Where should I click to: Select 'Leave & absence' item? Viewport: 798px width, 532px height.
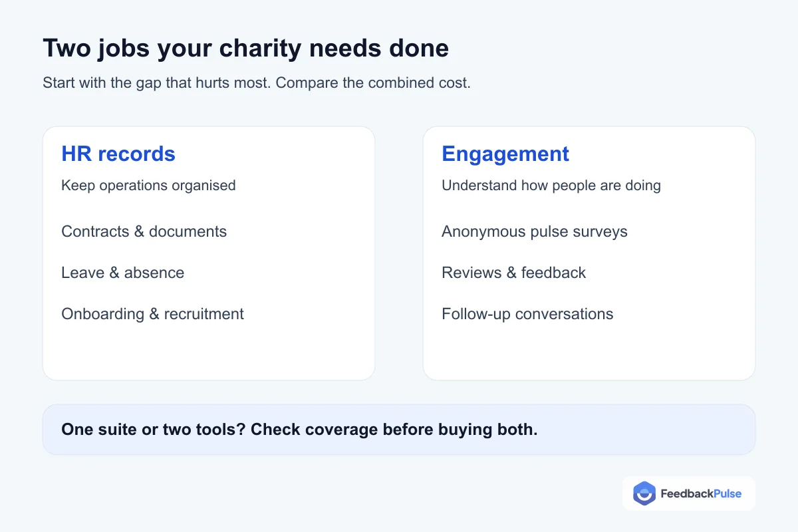pos(122,273)
